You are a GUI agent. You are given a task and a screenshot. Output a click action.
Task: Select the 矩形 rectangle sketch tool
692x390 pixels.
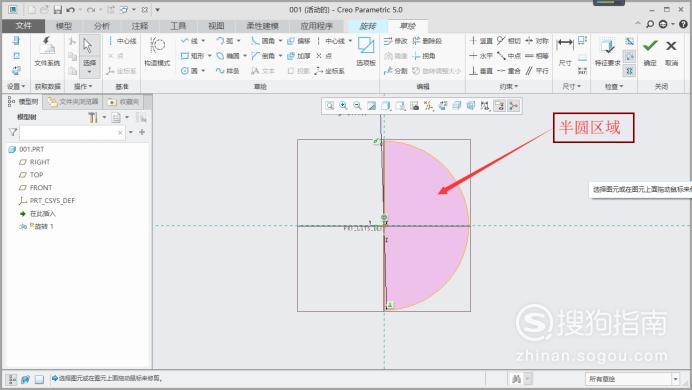193,56
